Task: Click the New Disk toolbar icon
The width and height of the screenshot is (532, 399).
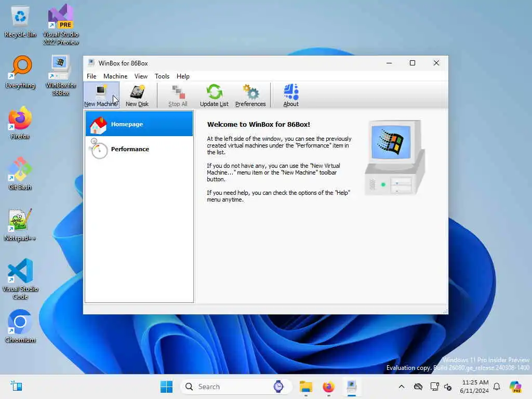Action: (x=137, y=91)
